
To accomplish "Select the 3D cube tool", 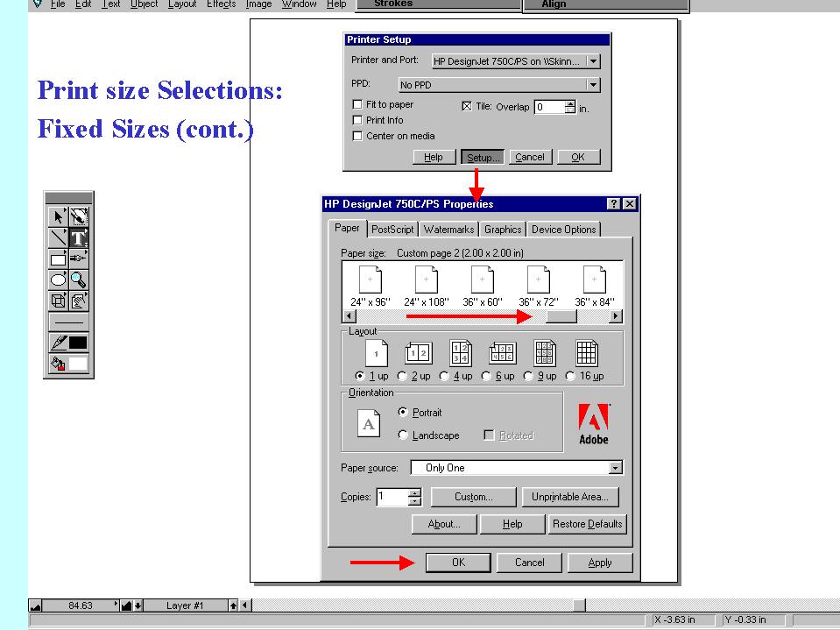I will click(58, 301).
